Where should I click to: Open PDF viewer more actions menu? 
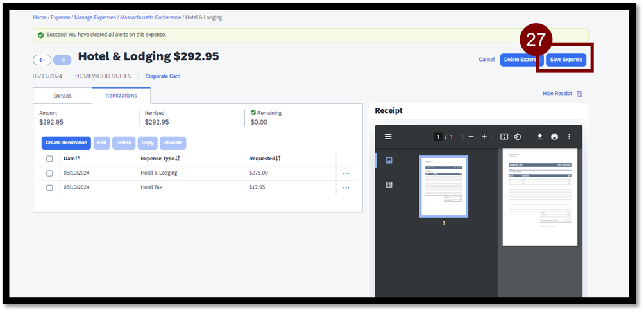[569, 137]
